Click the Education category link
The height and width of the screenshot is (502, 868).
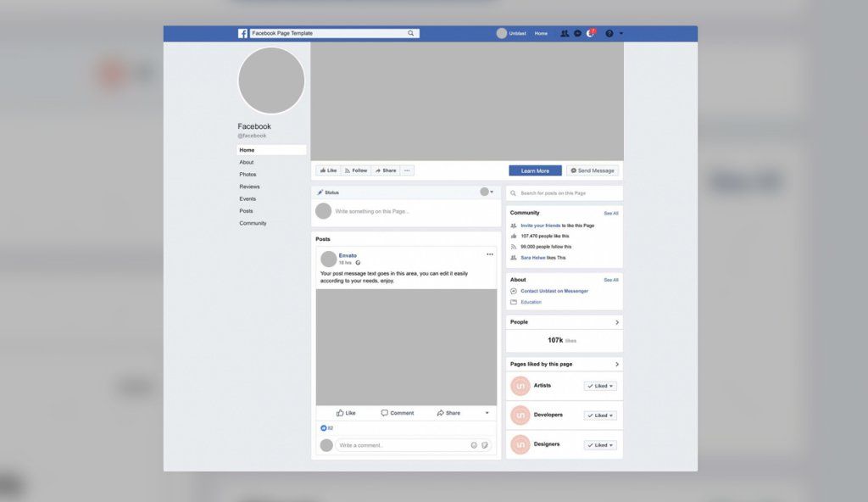[531, 302]
